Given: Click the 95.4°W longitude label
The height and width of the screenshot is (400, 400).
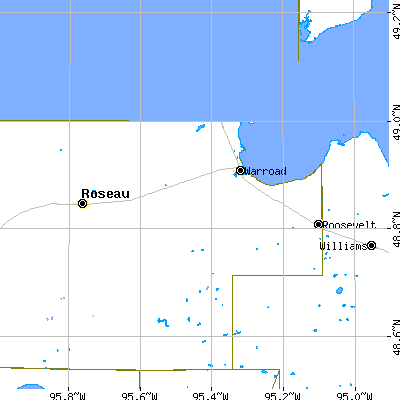Looking at the screenshot, I should [x=210, y=396].
